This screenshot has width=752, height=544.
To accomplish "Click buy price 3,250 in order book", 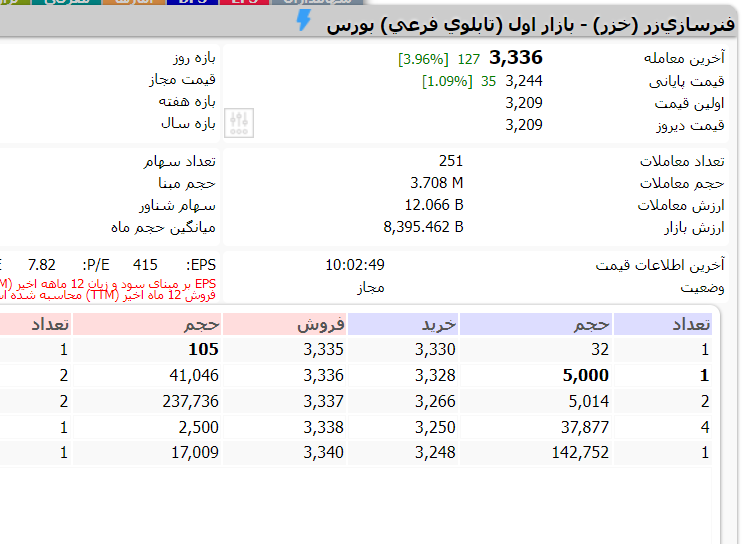I will click(435, 427).
